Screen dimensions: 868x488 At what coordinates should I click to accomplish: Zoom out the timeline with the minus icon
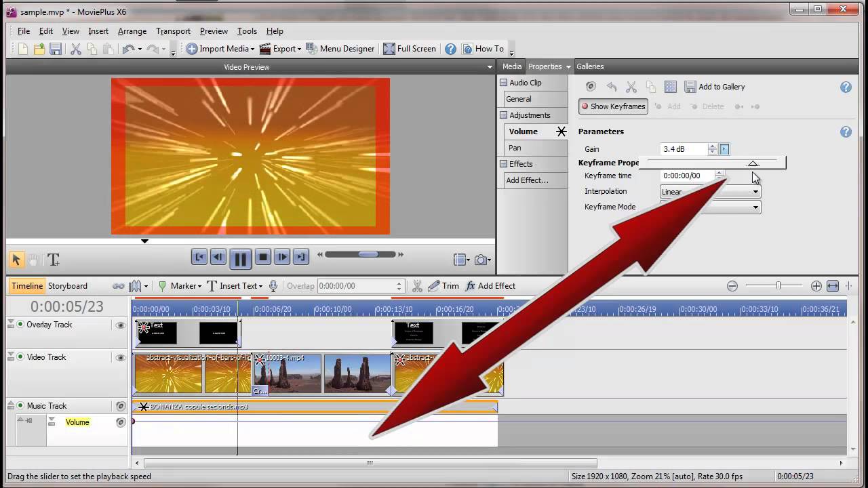pos(732,286)
